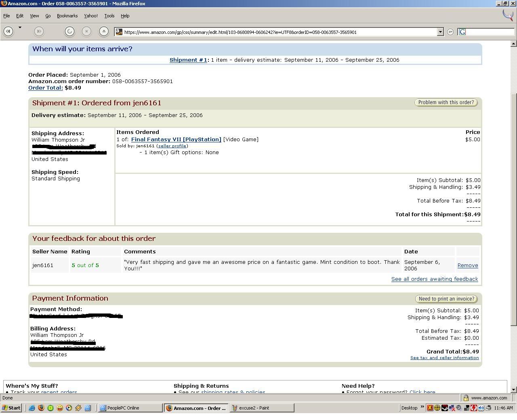Switch to excuse2 - Paint taskbar window
This screenshot has width=517, height=420.
pos(262,408)
